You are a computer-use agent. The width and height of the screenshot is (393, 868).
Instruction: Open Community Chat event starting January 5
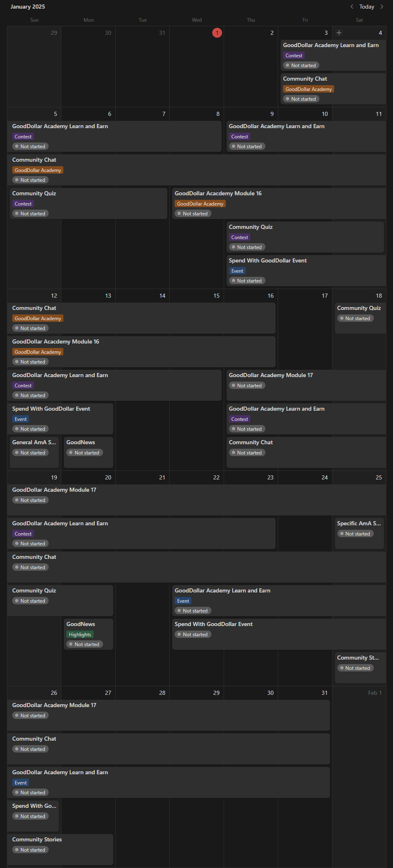coord(197,170)
